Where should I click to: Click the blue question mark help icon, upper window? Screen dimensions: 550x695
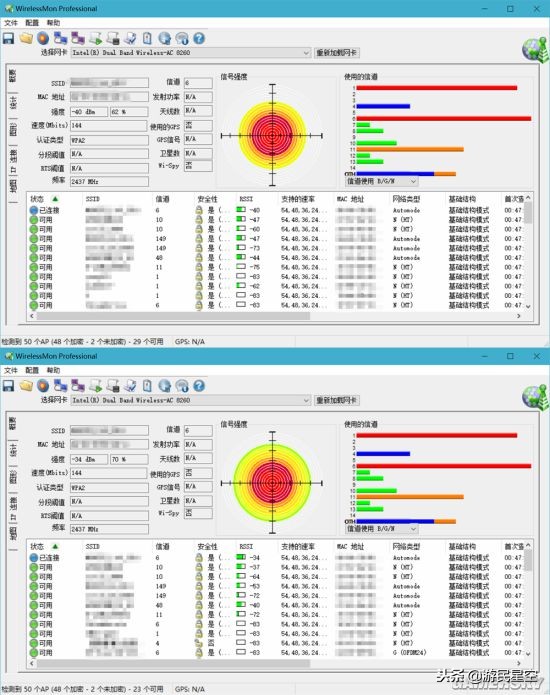pos(199,39)
